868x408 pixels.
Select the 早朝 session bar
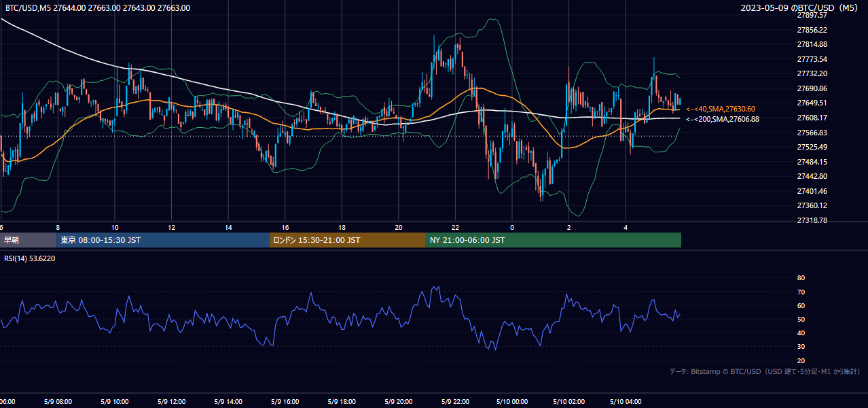(x=28, y=240)
